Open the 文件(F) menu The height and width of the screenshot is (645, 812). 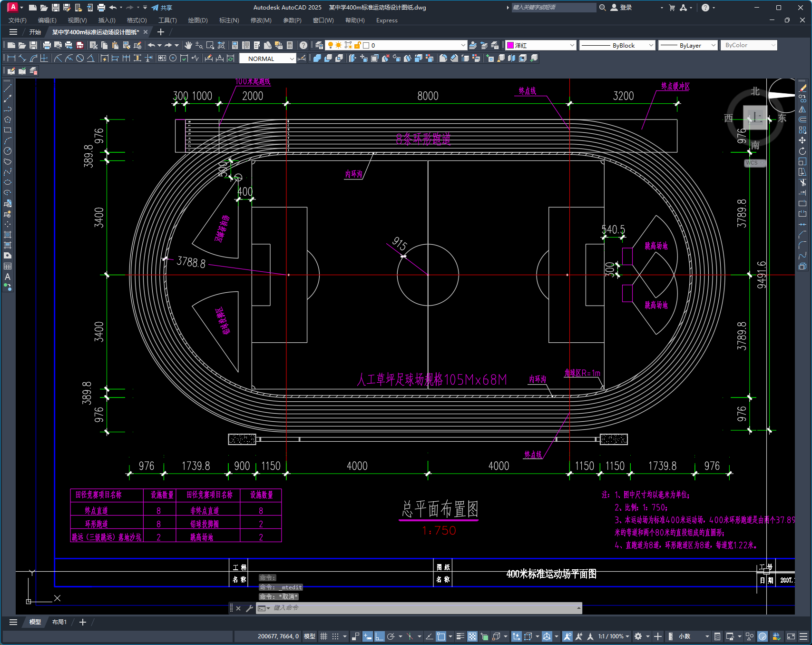click(18, 20)
